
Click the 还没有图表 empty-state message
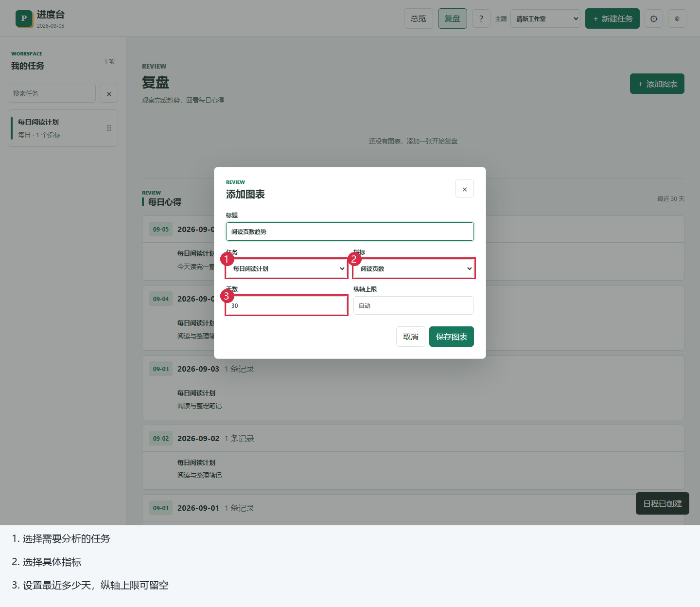[x=413, y=141]
